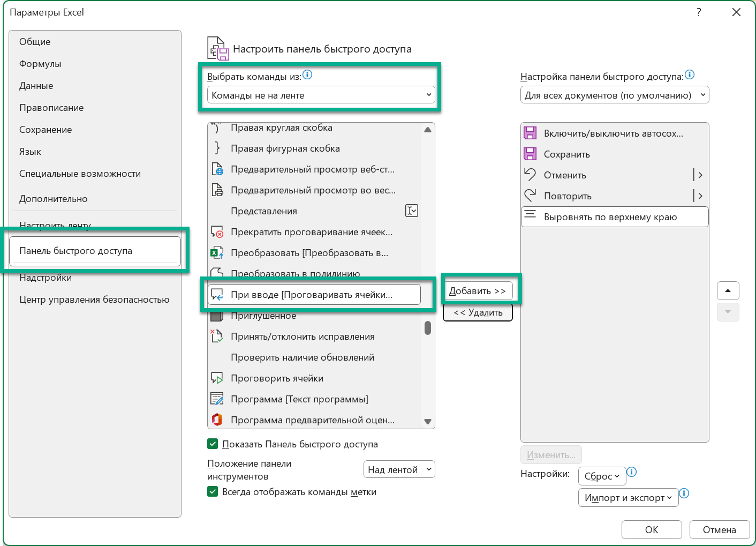Click the stop speaking cells icon

[x=217, y=232]
